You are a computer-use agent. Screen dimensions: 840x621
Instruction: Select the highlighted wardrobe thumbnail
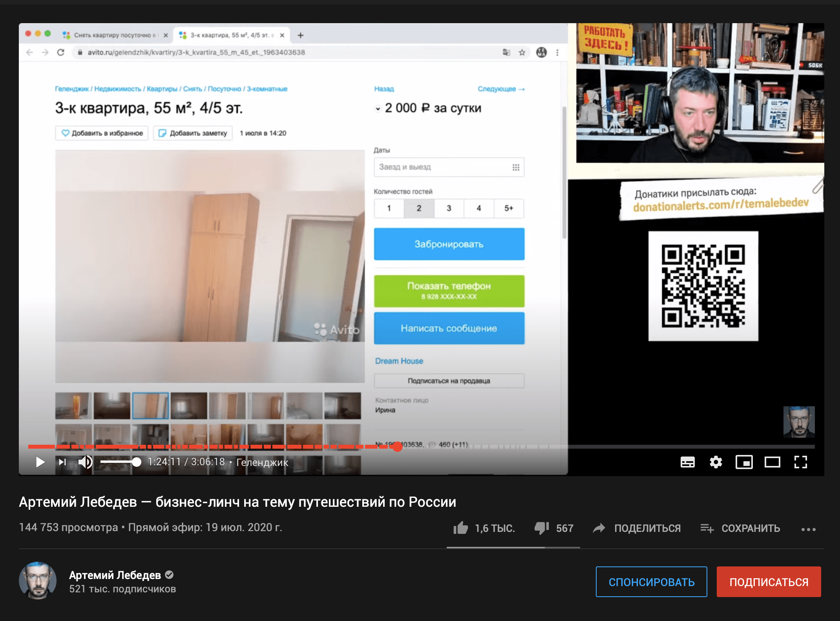point(150,406)
